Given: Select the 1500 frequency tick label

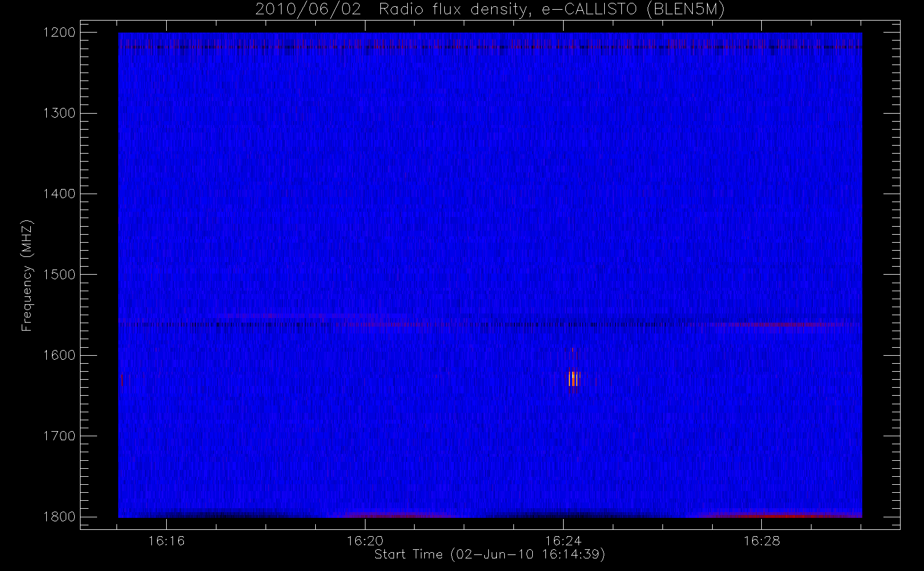Looking at the screenshot, I should pyautogui.click(x=60, y=274).
